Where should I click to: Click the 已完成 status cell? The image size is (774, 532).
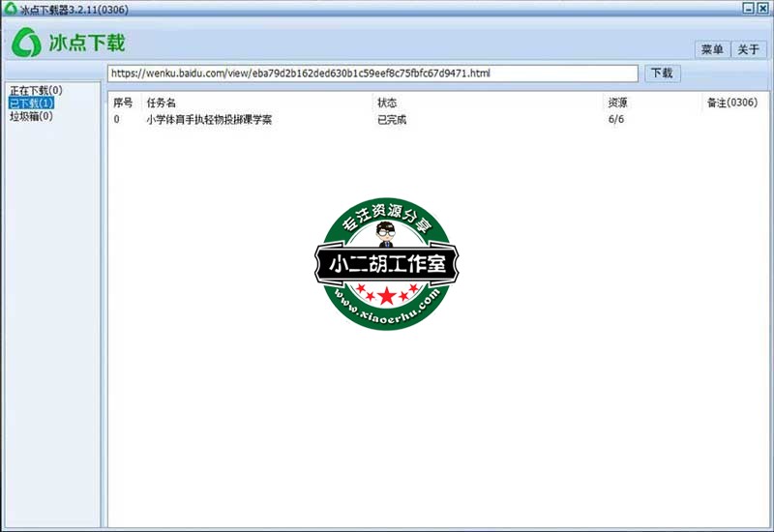392,120
